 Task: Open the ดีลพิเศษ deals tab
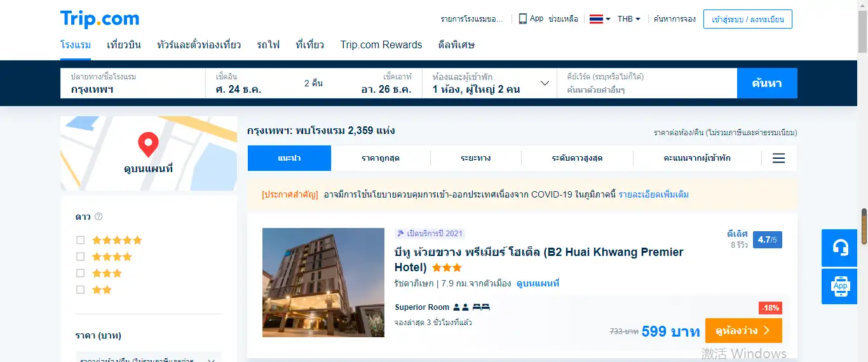456,44
